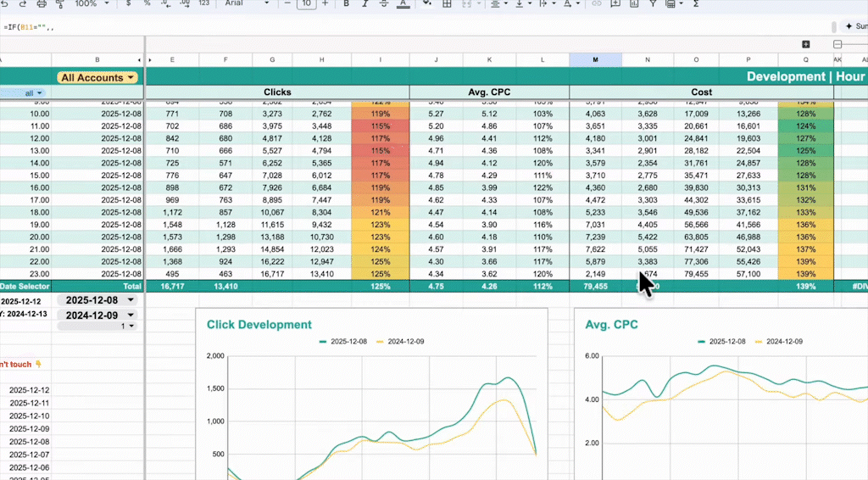The height and width of the screenshot is (480, 868).
Task: Insert a chart using toolbar icon
Action: (632, 3)
